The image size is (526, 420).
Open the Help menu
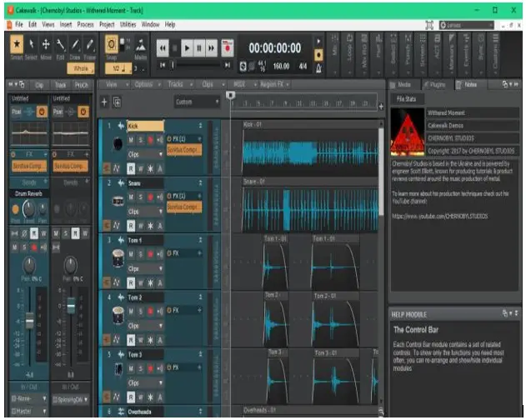tap(170, 25)
